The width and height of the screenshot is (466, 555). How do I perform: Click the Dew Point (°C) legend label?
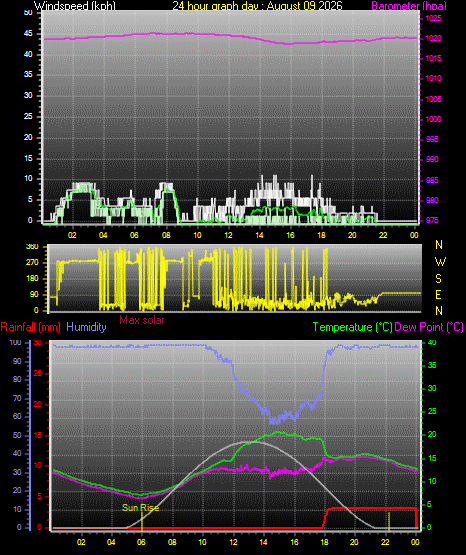pos(429,327)
